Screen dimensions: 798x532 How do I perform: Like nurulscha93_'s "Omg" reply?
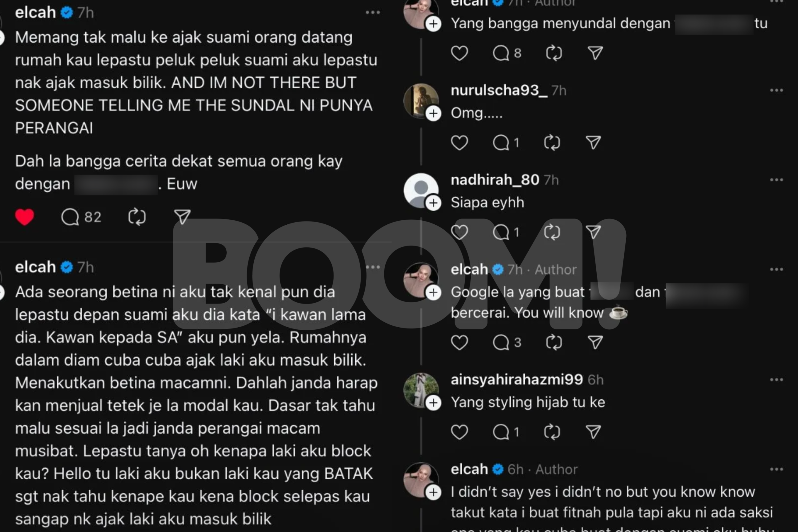coord(459,142)
